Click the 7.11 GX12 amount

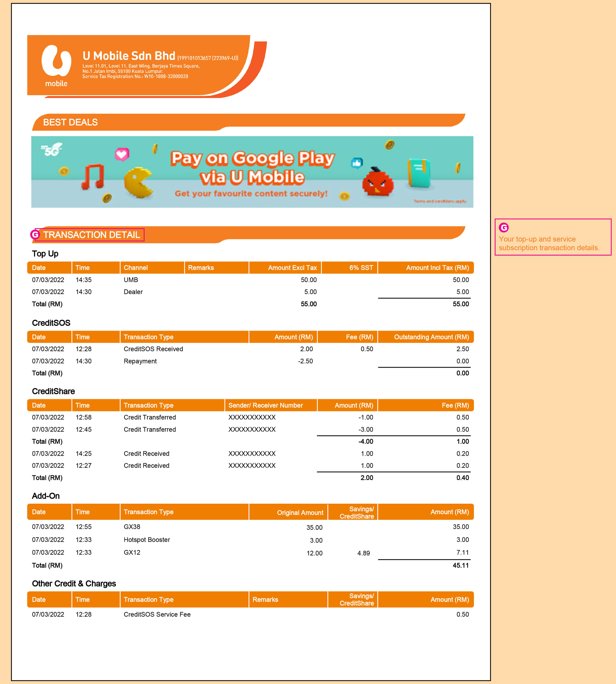pyautogui.click(x=462, y=552)
